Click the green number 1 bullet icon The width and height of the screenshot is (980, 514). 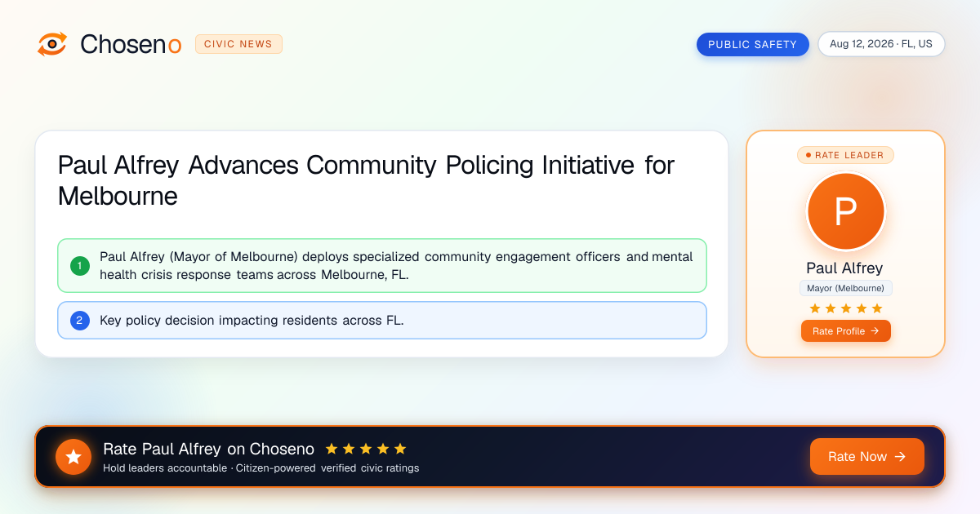click(x=80, y=265)
